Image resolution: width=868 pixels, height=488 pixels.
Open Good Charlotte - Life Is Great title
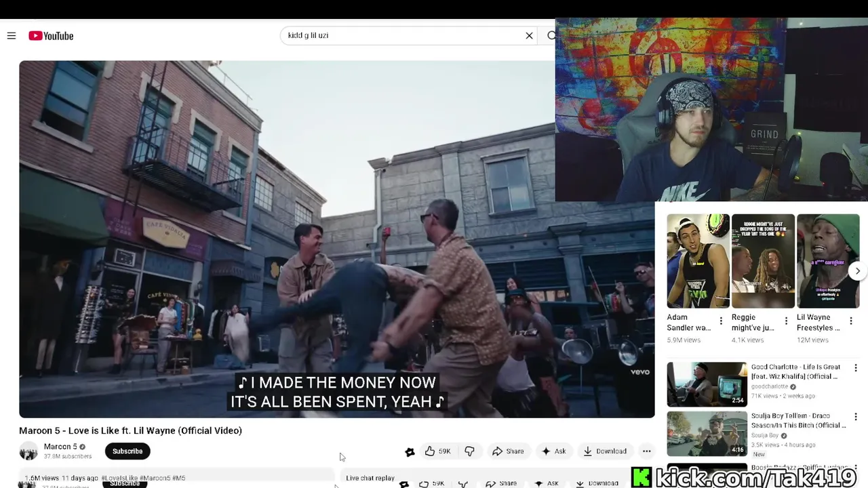pyautogui.click(x=795, y=371)
